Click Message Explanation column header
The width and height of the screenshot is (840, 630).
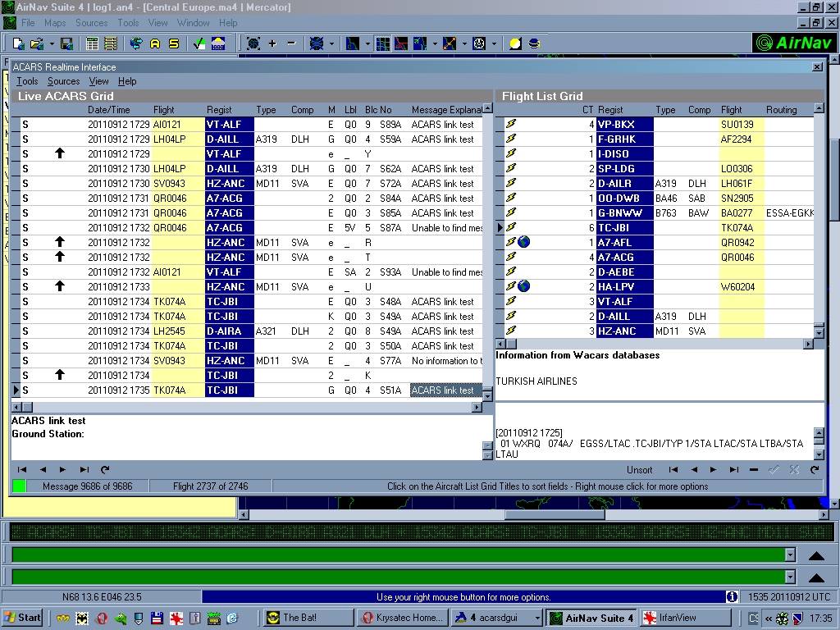(446, 110)
